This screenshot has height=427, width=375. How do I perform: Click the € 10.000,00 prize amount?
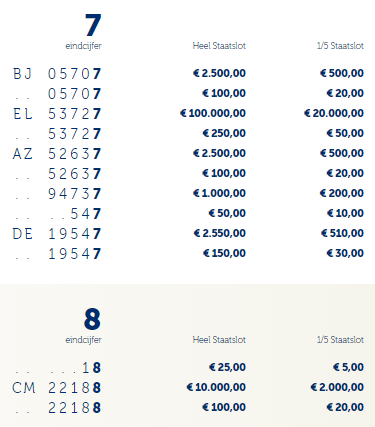pyautogui.click(x=216, y=387)
